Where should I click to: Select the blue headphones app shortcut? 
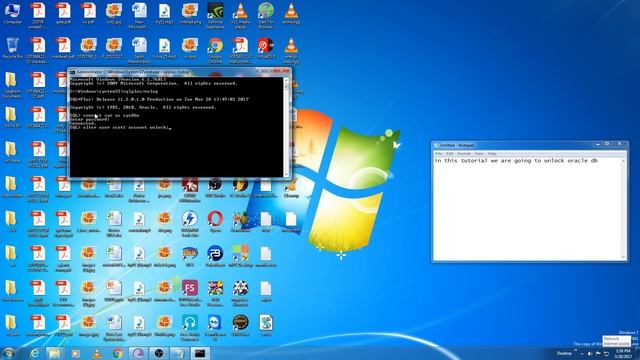click(190, 328)
